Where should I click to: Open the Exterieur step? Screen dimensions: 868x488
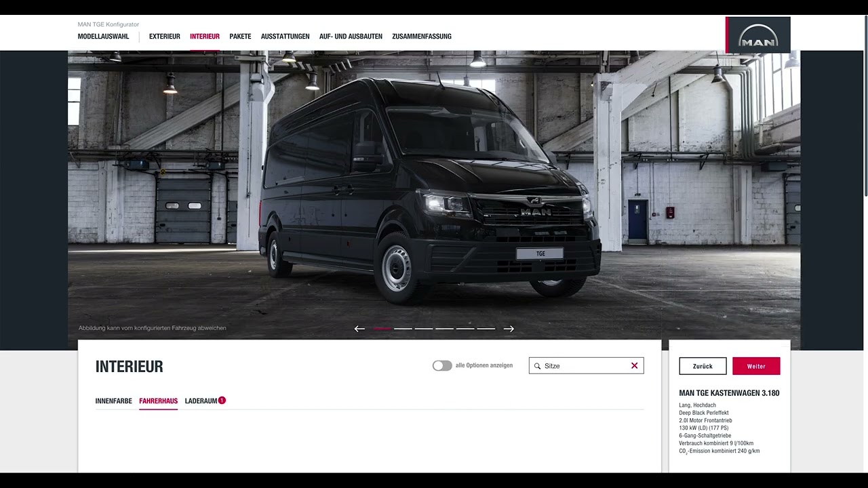tap(165, 37)
